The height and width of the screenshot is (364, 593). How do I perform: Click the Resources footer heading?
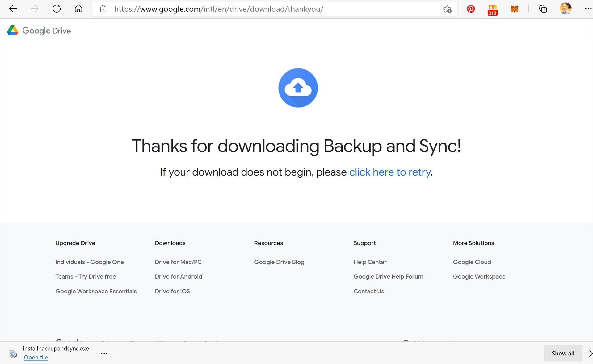pos(268,243)
